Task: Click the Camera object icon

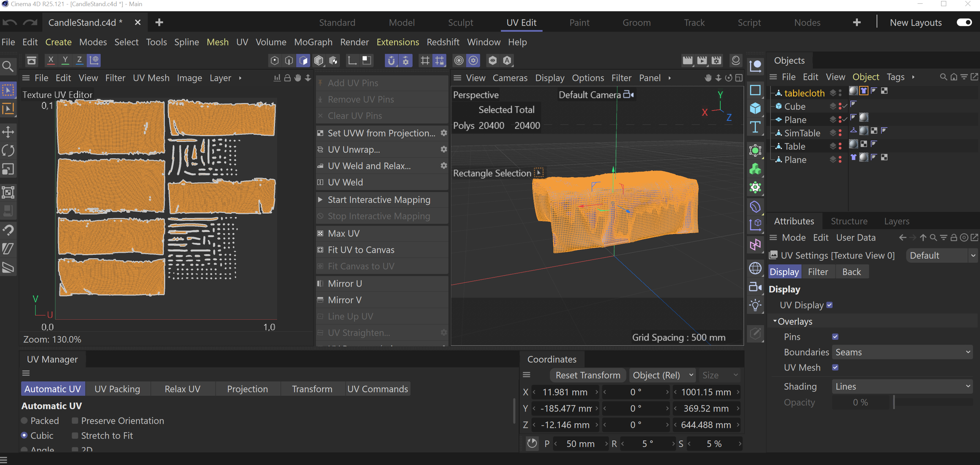Action: (x=755, y=287)
